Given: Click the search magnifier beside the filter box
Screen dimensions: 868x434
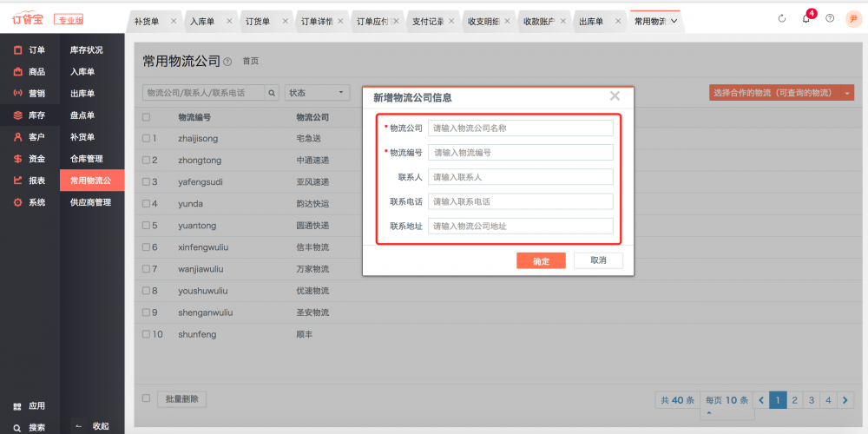Looking at the screenshot, I should coord(272,93).
